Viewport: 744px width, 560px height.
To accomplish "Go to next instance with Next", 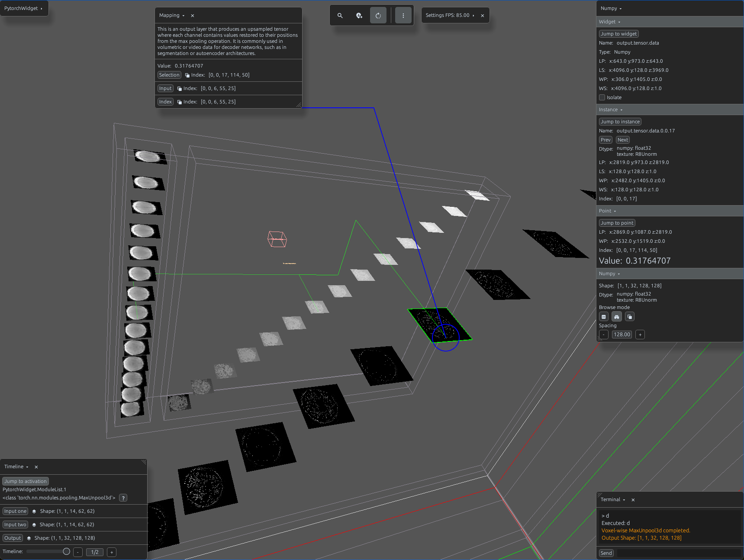I will (623, 140).
